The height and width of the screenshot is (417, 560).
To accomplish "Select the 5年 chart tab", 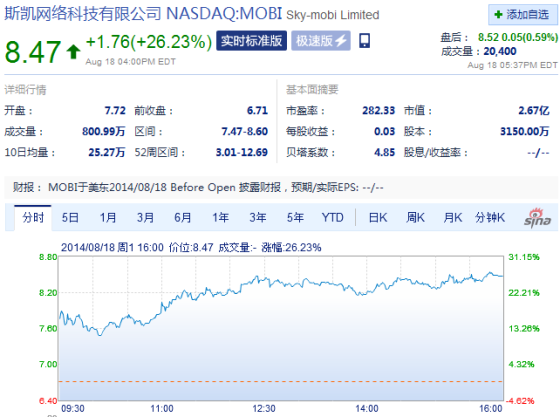I will click(x=295, y=217).
